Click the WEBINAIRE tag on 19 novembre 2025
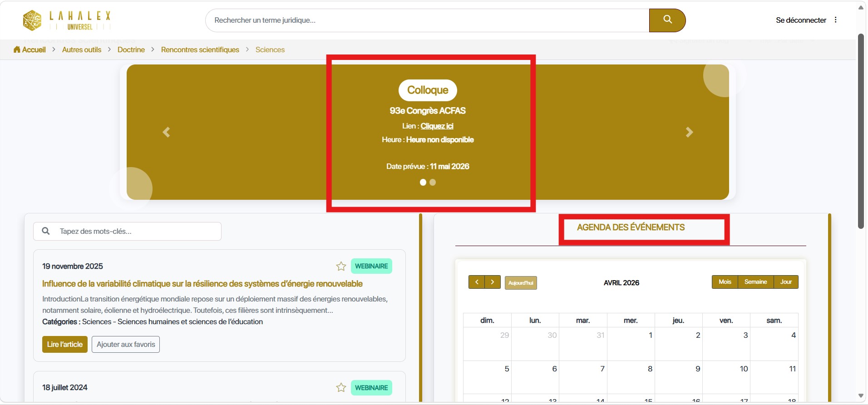This screenshot has height=405, width=868. tap(371, 266)
